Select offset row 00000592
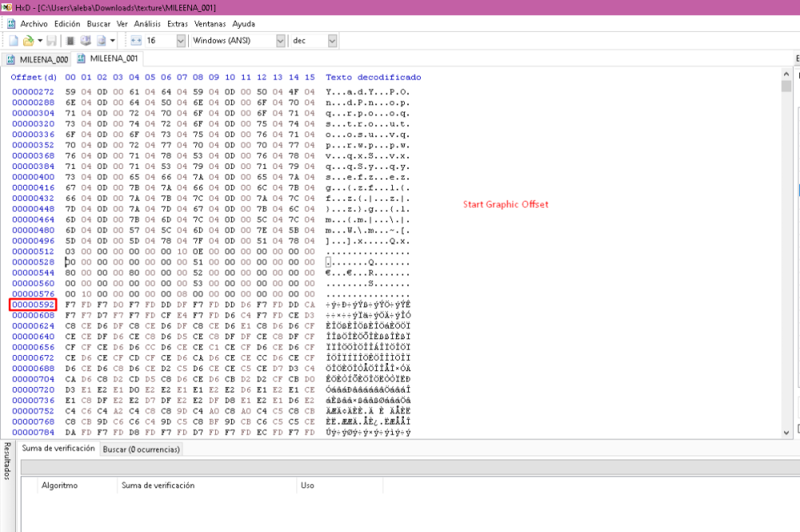This screenshot has width=800, height=532. (x=33, y=305)
